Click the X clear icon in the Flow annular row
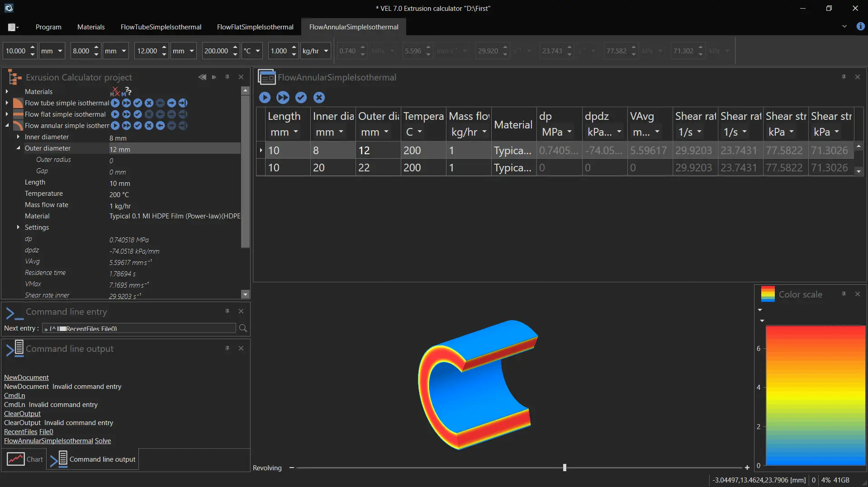Screen dimensions: 868x487 click(x=149, y=126)
